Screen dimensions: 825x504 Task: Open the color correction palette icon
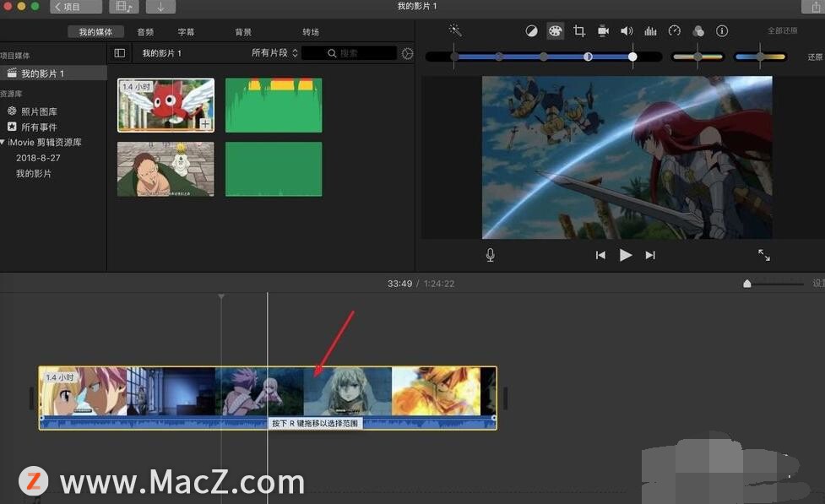[555, 31]
